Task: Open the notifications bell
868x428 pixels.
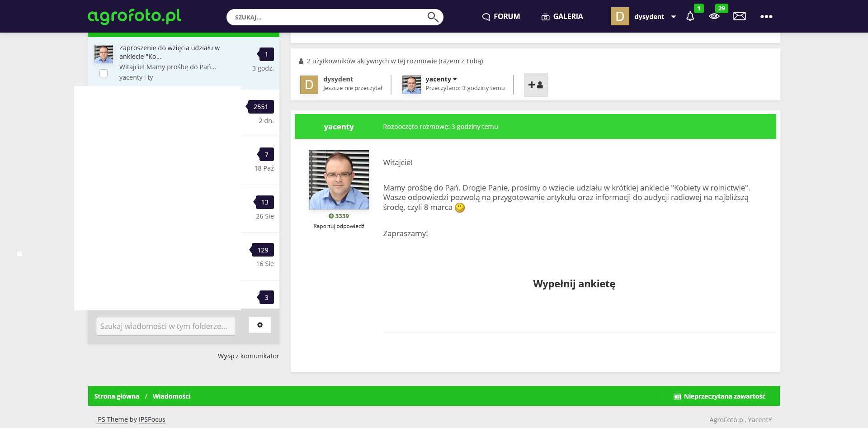Action: (690, 17)
